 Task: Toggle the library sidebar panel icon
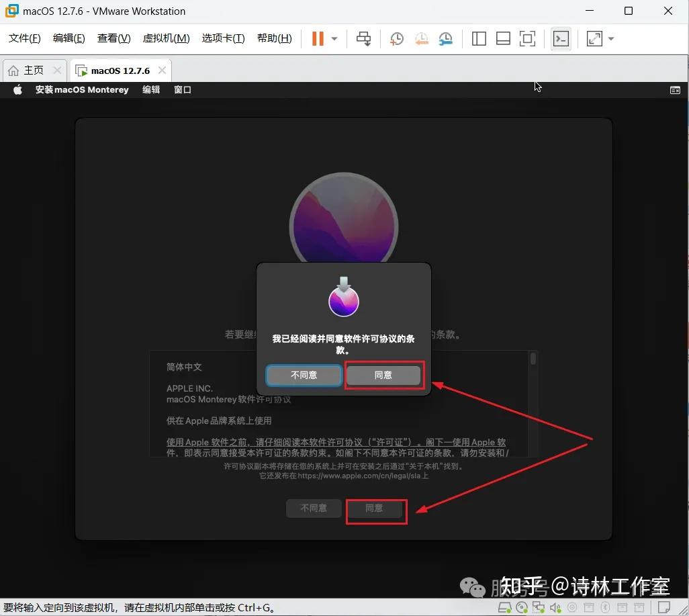pyautogui.click(x=479, y=39)
